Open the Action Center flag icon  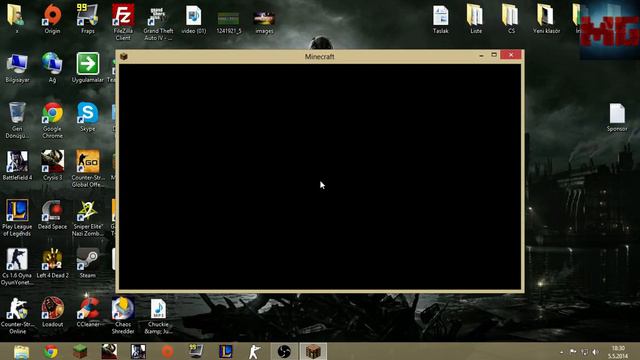(573, 352)
